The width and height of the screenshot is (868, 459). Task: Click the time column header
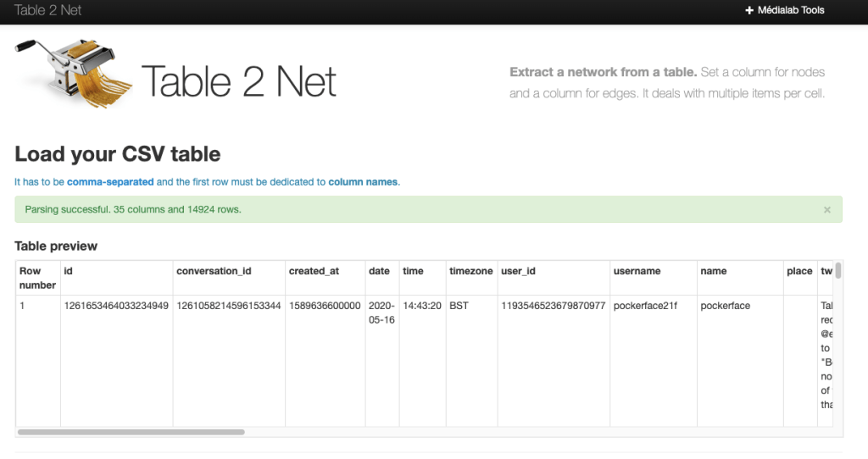point(422,278)
